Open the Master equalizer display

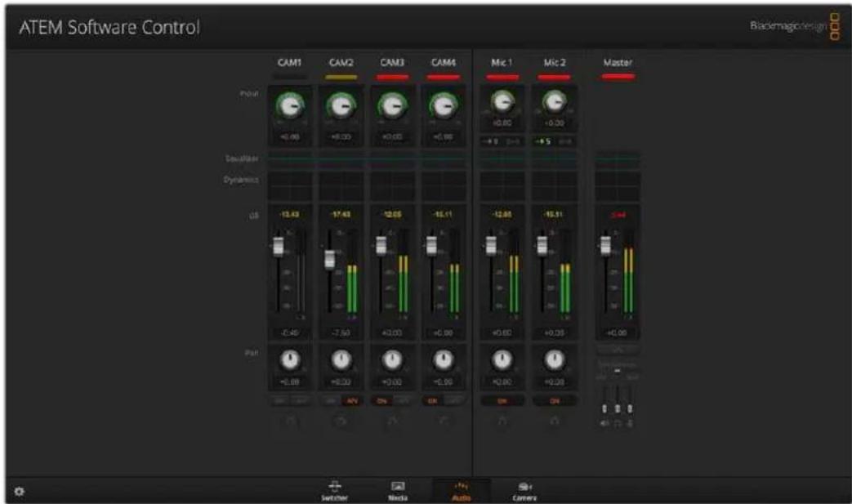point(618,158)
